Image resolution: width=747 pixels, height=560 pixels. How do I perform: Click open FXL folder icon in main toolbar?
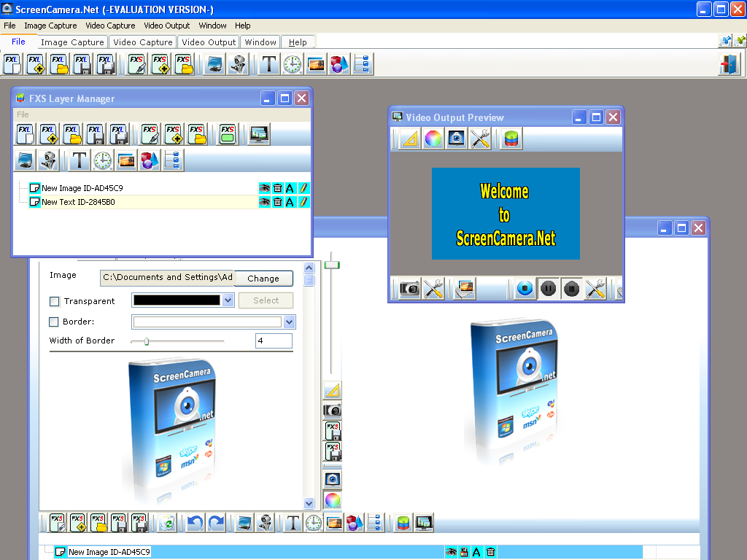pyautogui.click(x=58, y=64)
